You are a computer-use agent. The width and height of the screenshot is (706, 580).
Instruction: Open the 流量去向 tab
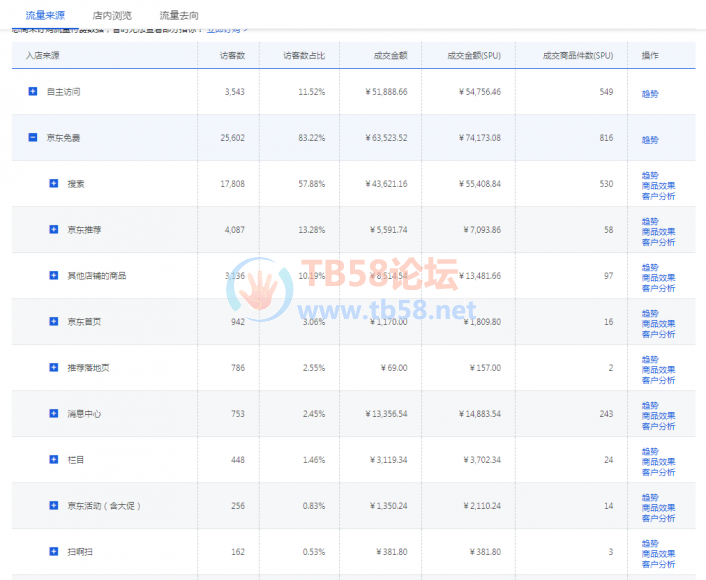pyautogui.click(x=179, y=15)
